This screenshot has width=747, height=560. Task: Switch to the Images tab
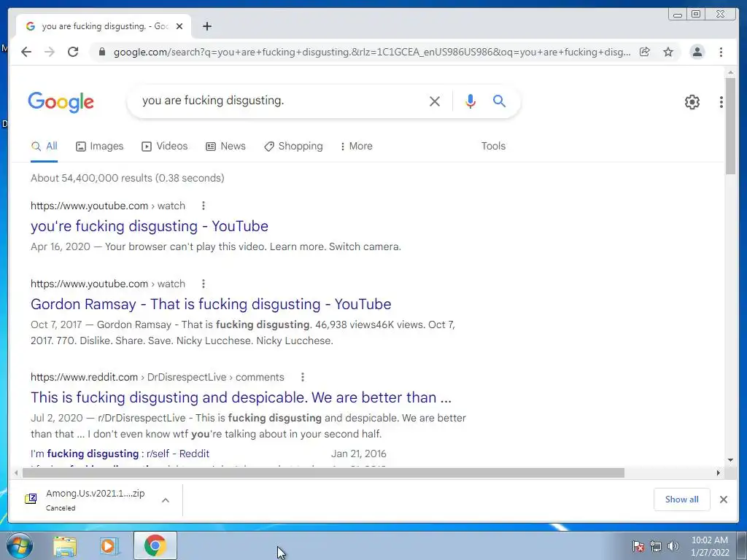pyautogui.click(x=99, y=146)
